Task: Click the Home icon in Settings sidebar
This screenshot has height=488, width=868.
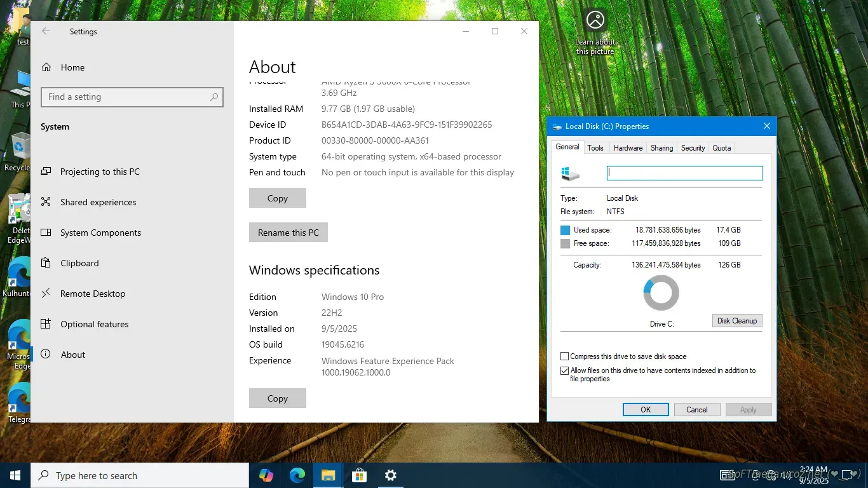Action: [x=46, y=67]
